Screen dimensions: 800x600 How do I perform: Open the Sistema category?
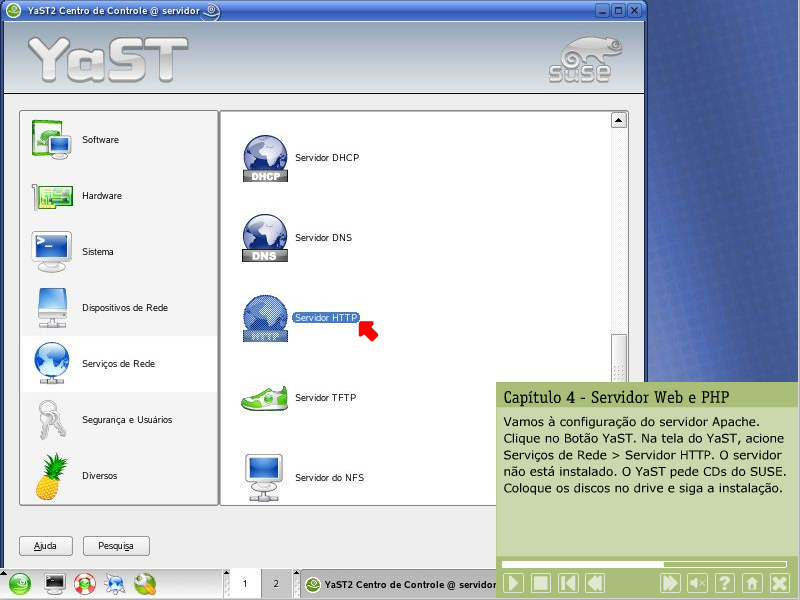click(97, 252)
